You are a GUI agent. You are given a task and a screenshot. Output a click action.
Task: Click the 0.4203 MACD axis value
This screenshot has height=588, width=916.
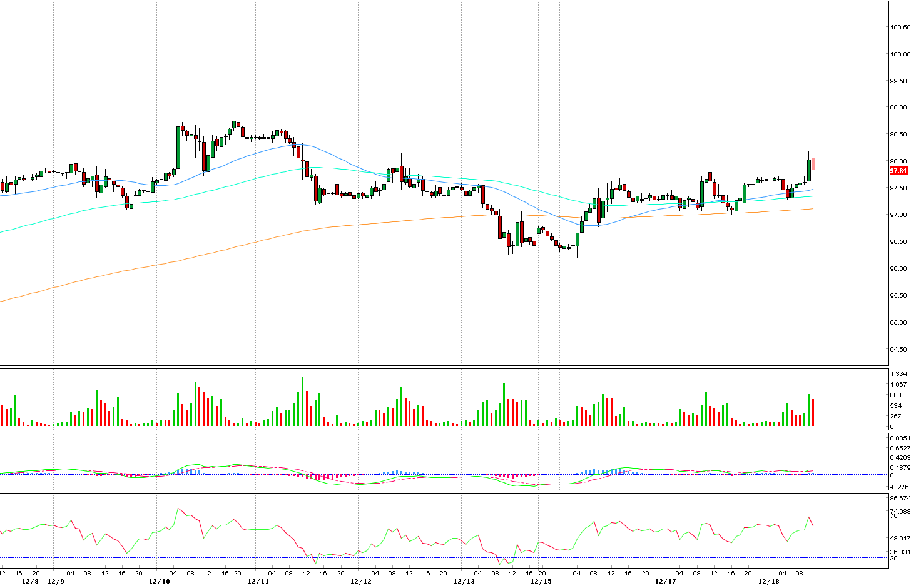click(x=900, y=458)
